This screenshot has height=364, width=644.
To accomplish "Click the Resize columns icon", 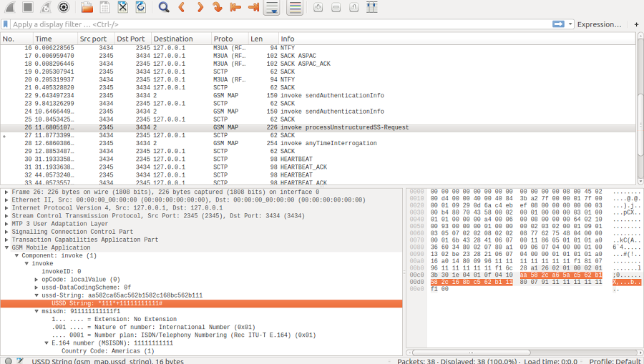I will tap(371, 7).
